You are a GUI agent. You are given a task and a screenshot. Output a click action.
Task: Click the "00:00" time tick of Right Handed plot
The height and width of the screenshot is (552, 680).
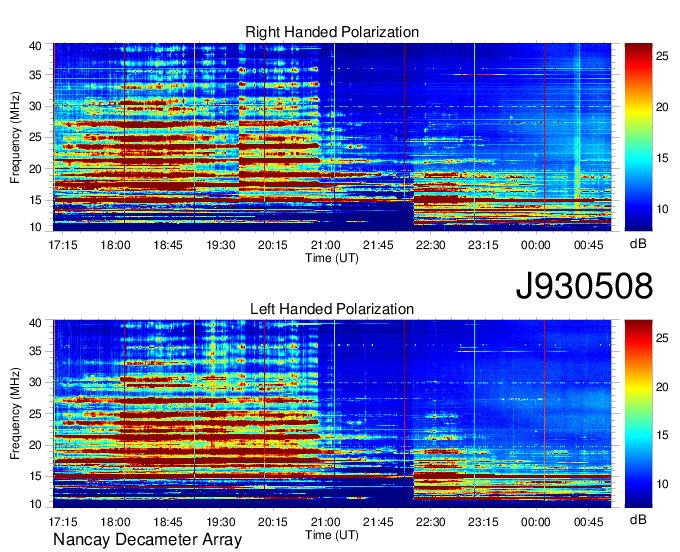536,245
